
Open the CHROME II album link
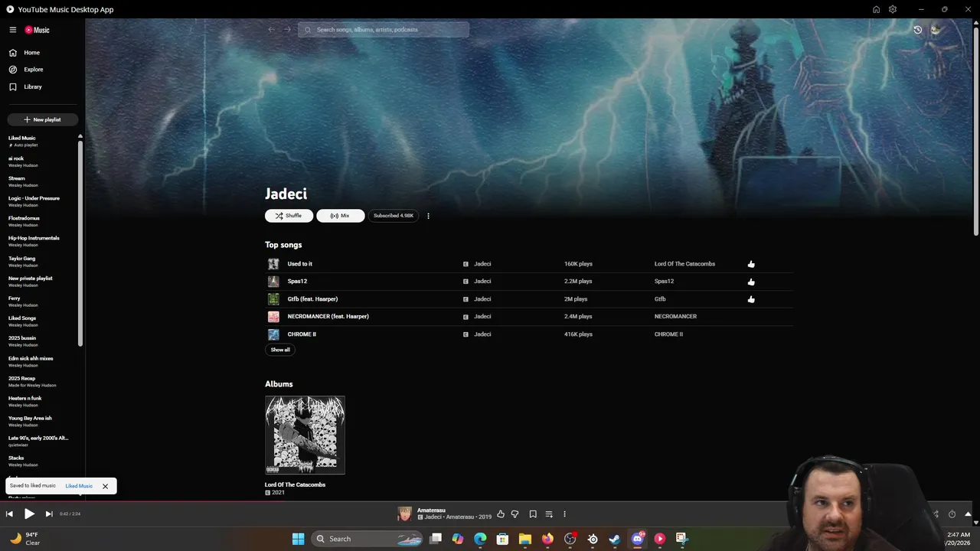[668, 334]
